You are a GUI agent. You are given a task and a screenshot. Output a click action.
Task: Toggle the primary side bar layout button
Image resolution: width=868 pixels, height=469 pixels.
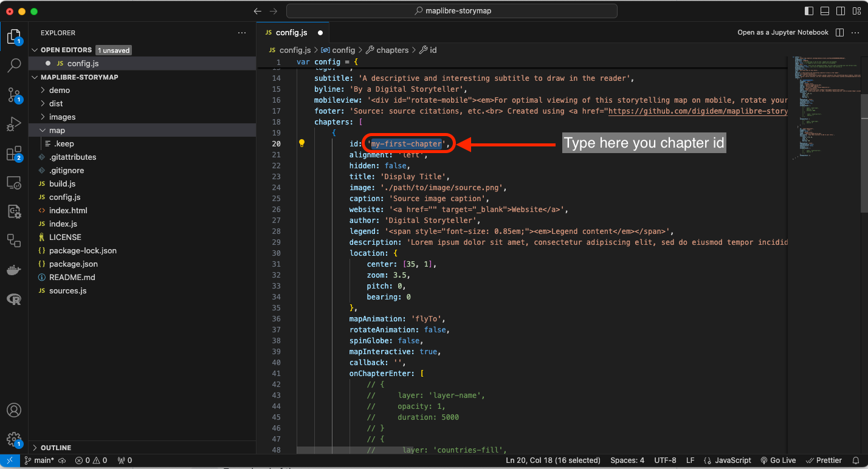pyautogui.click(x=809, y=11)
